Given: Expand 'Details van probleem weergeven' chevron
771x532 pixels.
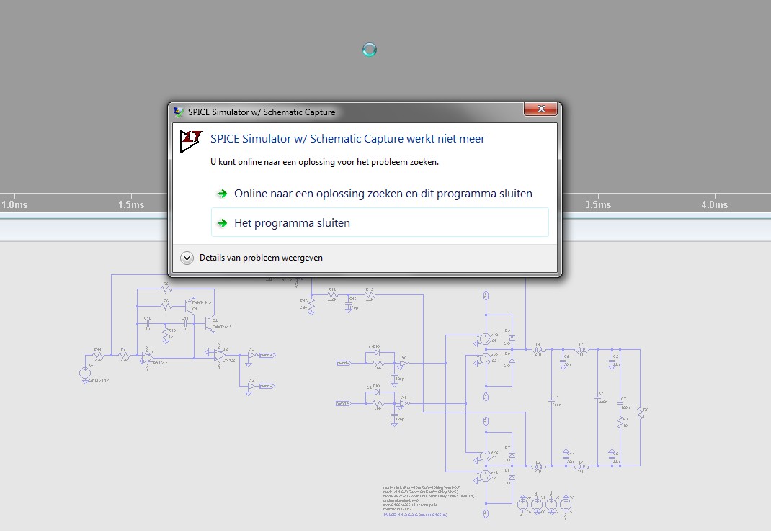Looking at the screenshot, I should (x=187, y=258).
